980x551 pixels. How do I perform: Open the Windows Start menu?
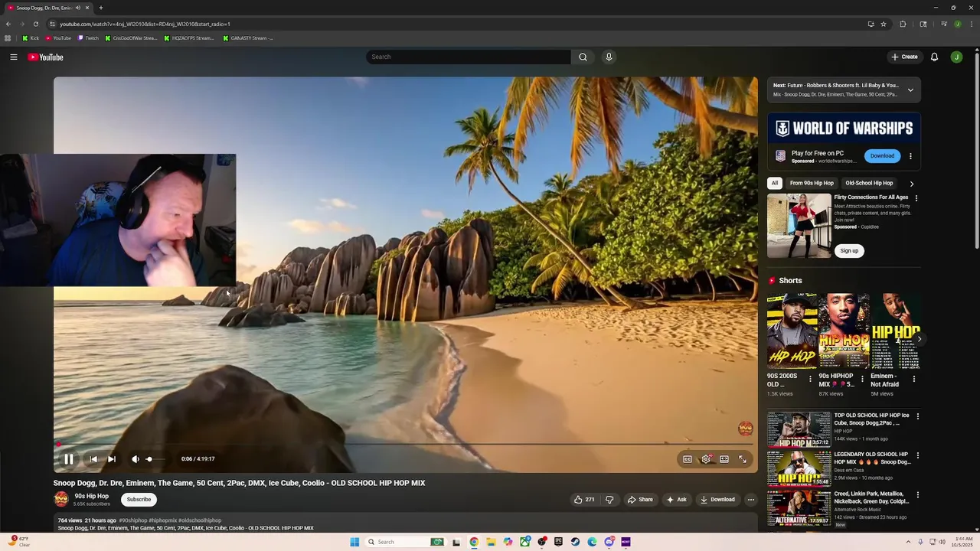click(x=354, y=542)
